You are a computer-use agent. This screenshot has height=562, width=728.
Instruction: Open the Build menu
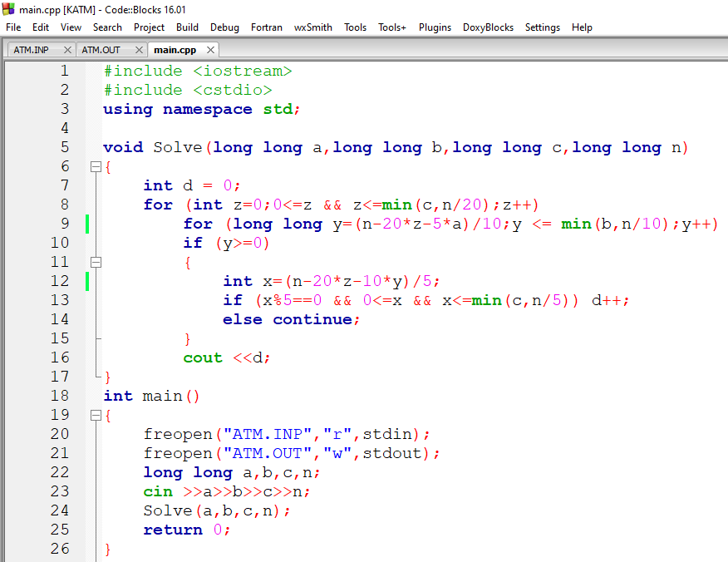187,27
